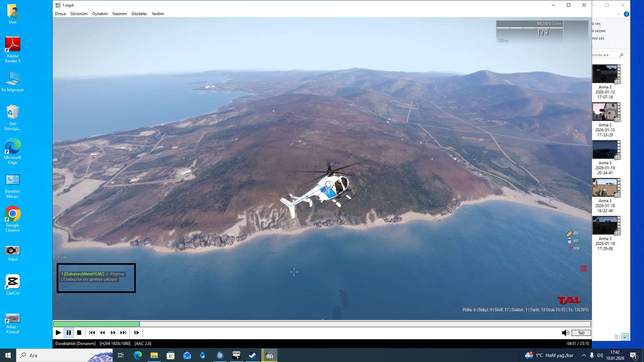
Task: Open the clock showing 17:42
Action: point(615,355)
